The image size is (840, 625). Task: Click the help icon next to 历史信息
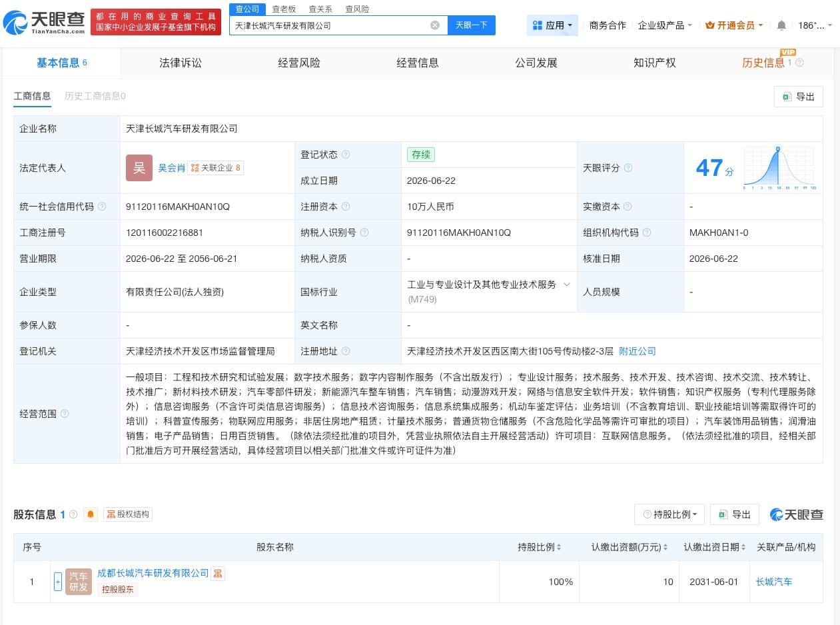click(x=799, y=63)
